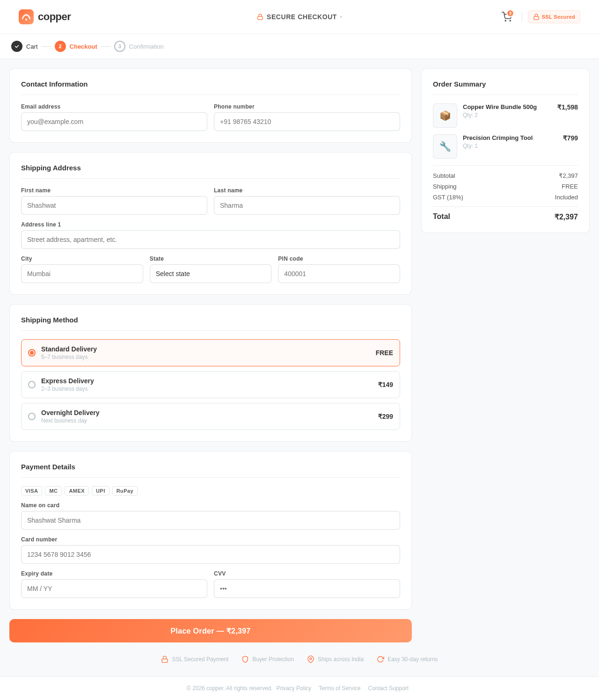
Task: Click the Cart step checkmark icon
Action: coord(17,46)
